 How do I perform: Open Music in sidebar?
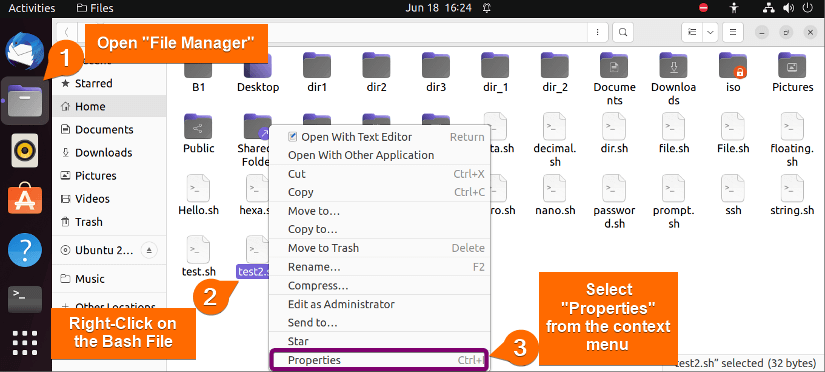pyautogui.click(x=109, y=279)
